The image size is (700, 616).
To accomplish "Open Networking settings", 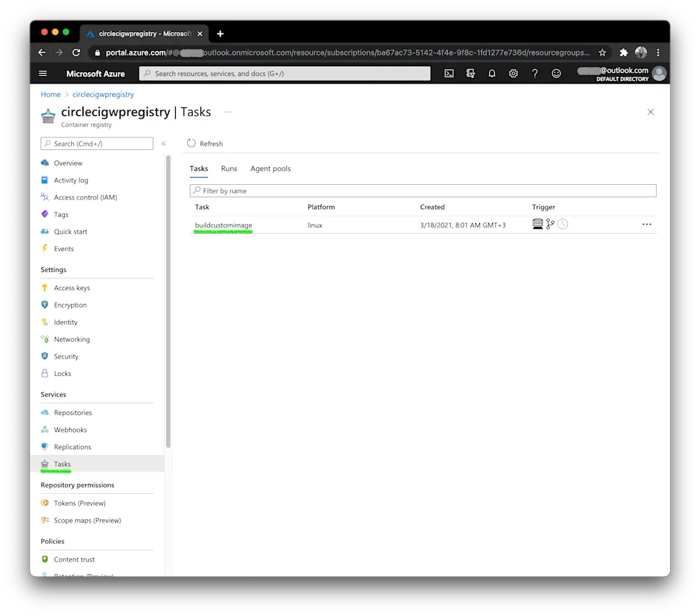I will point(72,339).
